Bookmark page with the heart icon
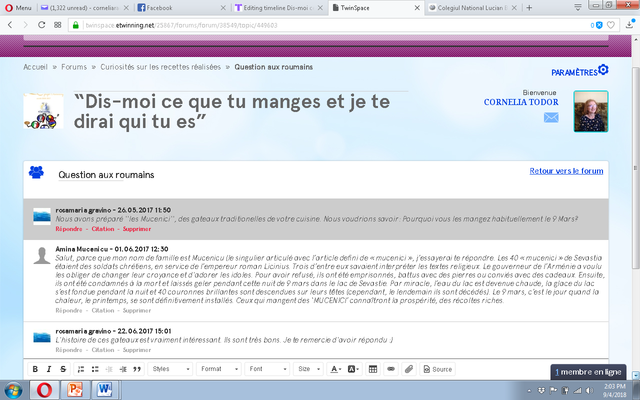 (611, 25)
